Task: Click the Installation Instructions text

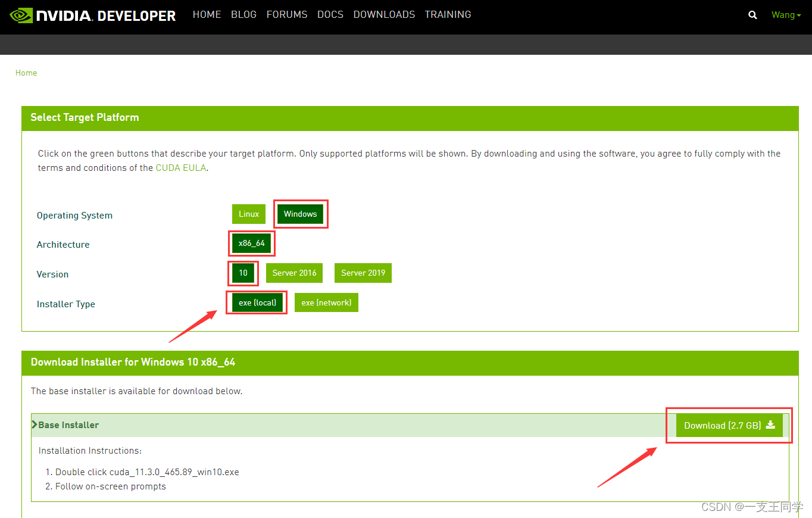Action: click(x=90, y=451)
